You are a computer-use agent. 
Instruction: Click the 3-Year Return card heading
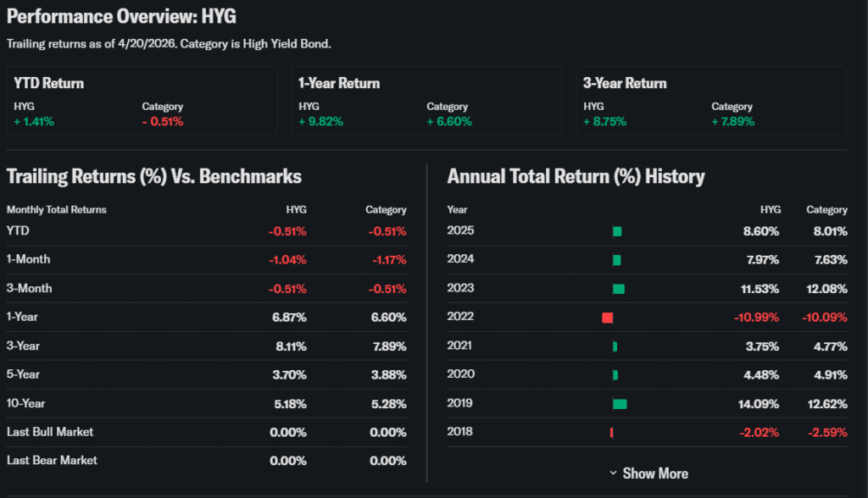625,83
